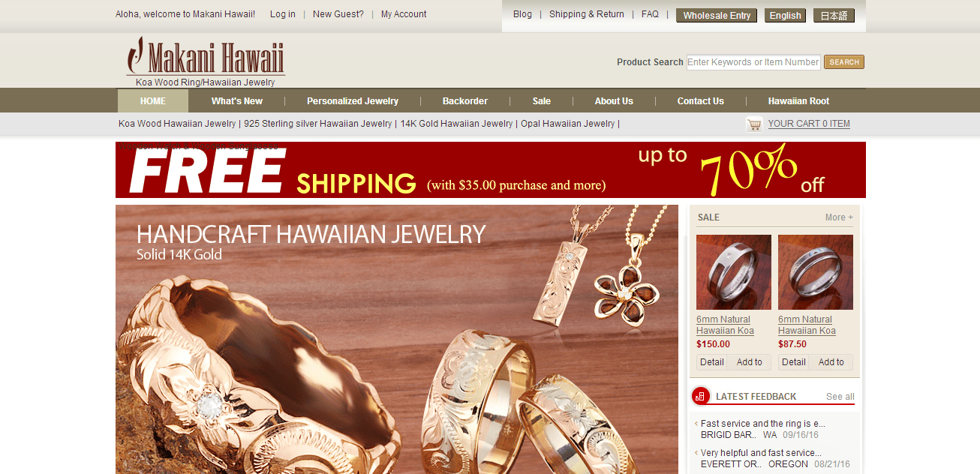Image resolution: width=980 pixels, height=474 pixels.
Task: Click the Free Shipping promotional banner
Action: point(491,169)
